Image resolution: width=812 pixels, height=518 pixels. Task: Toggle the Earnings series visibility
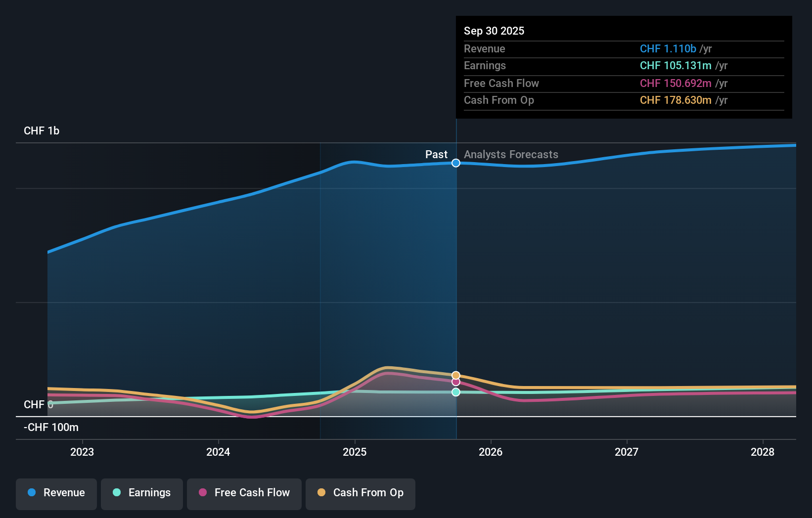tap(141, 493)
